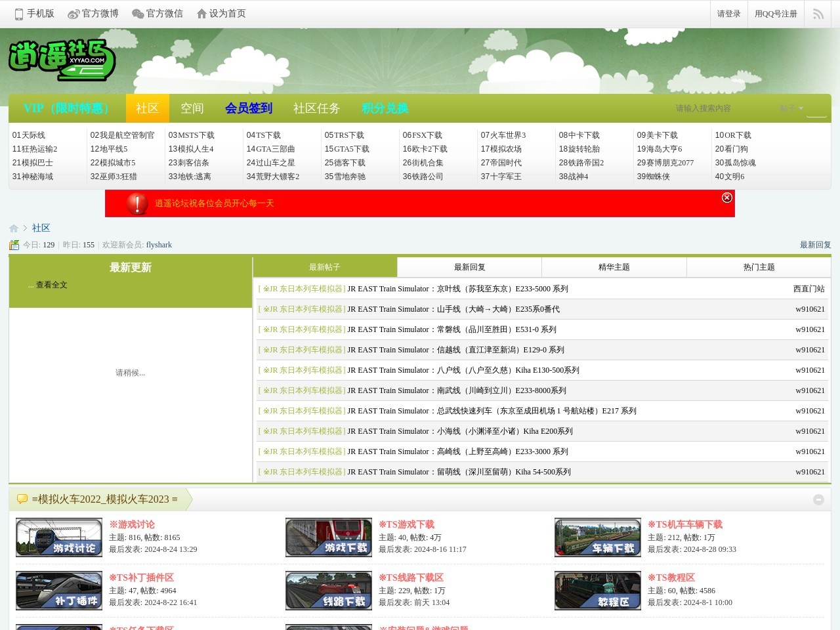Open the 游戏讨论 forum thumbnail
This screenshot has width=840, height=630.
point(59,537)
